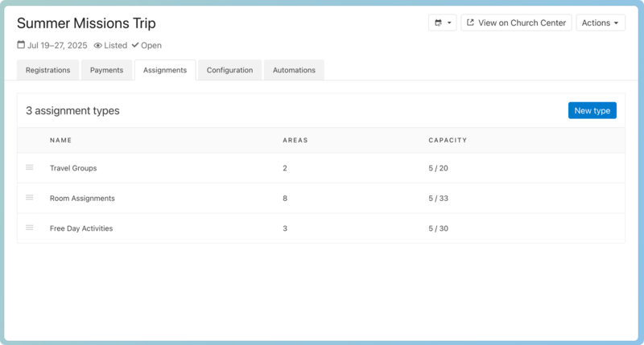This screenshot has height=345, width=644.
Task: Create a New type of assignment
Action: click(x=592, y=110)
